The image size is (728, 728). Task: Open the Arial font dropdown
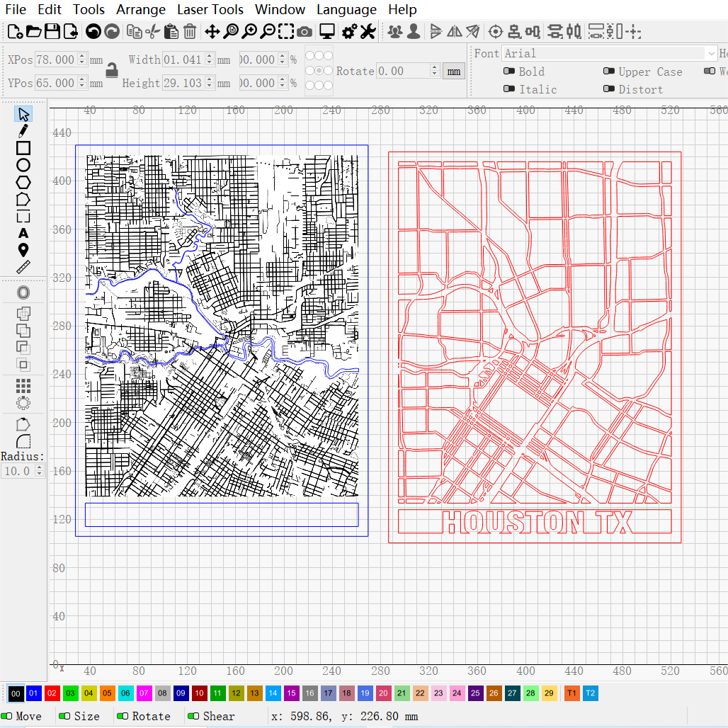tap(712, 53)
